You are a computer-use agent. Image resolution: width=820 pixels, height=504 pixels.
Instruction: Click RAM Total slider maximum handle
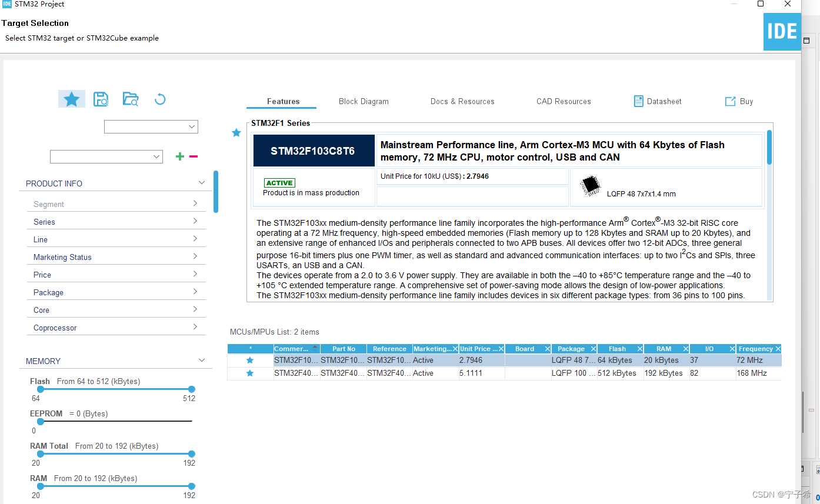click(x=191, y=454)
